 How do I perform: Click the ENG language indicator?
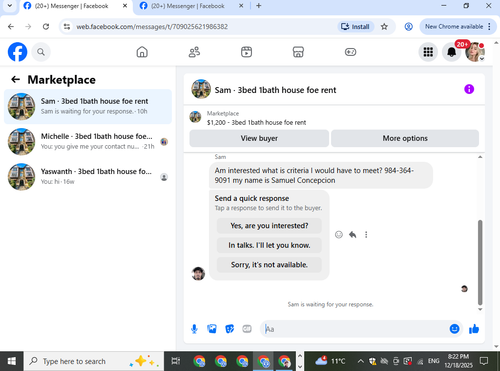pos(433,361)
